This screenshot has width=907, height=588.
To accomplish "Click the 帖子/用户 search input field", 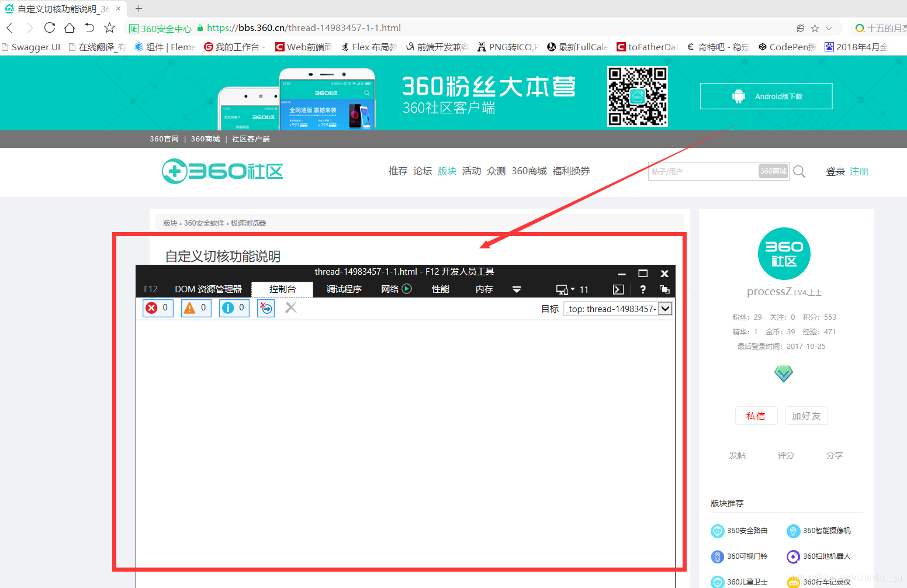I will 702,171.
